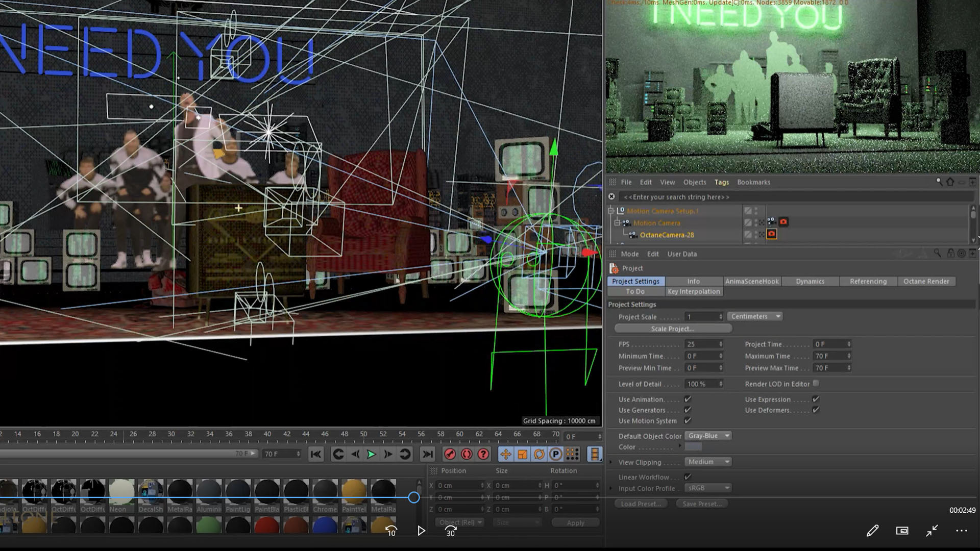Toggle layer swatch for Motion Camera Setup.1
The height and width of the screenshot is (551, 980).
point(748,210)
